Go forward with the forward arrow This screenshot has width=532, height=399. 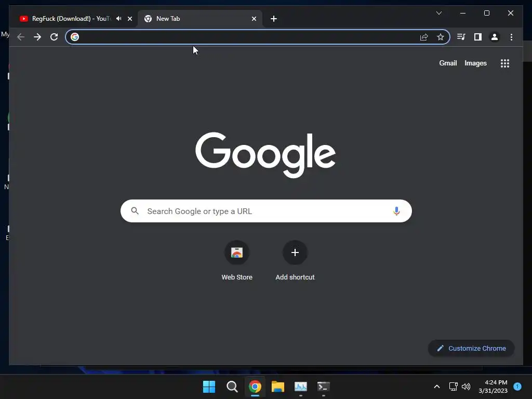tap(37, 37)
